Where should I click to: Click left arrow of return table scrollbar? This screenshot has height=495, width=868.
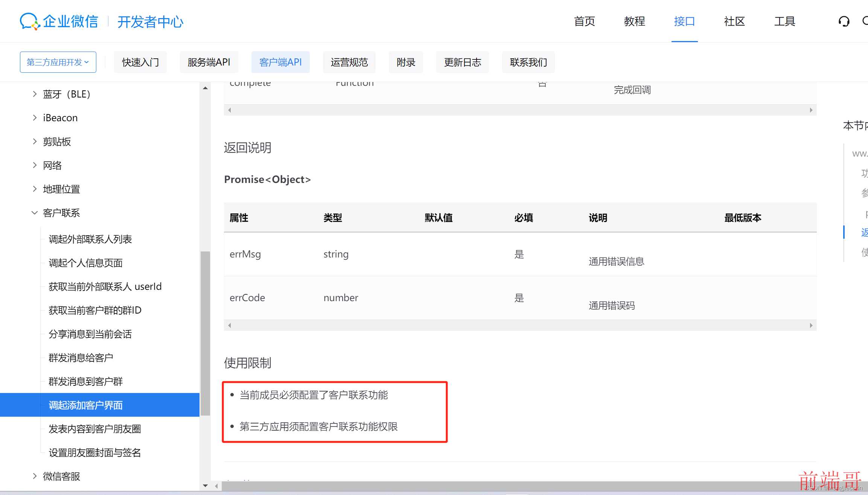pyautogui.click(x=229, y=325)
